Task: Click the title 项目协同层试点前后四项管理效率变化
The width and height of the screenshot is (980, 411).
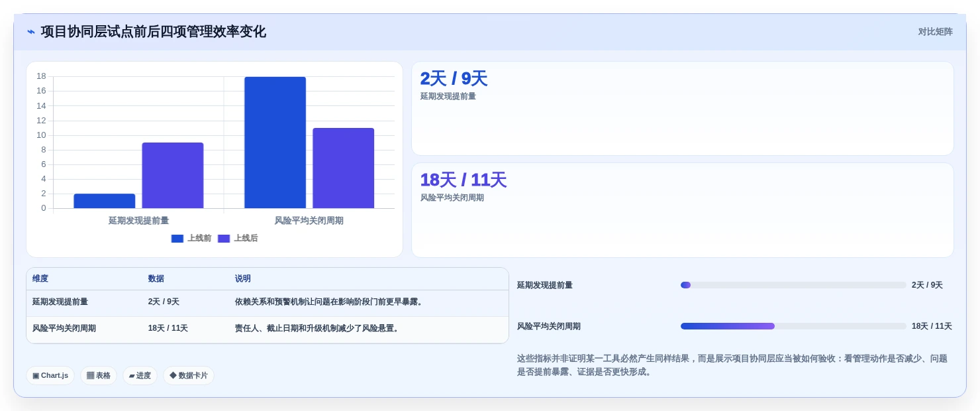Action: 153,32
